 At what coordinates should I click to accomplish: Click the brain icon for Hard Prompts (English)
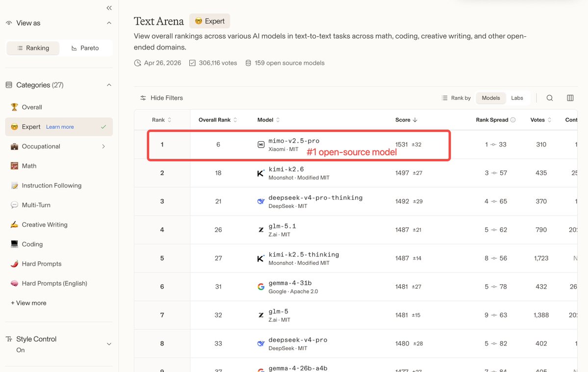tap(14, 283)
